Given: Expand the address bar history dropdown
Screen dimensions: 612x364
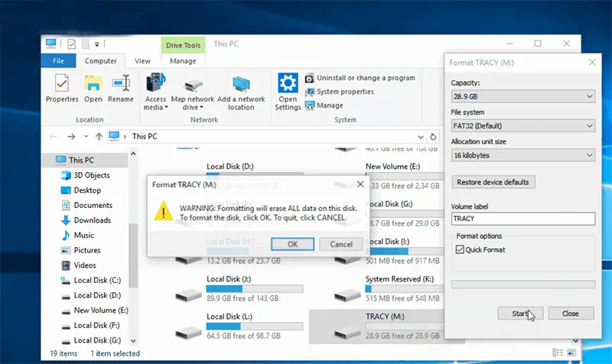Looking at the screenshot, I should [420, 137].
